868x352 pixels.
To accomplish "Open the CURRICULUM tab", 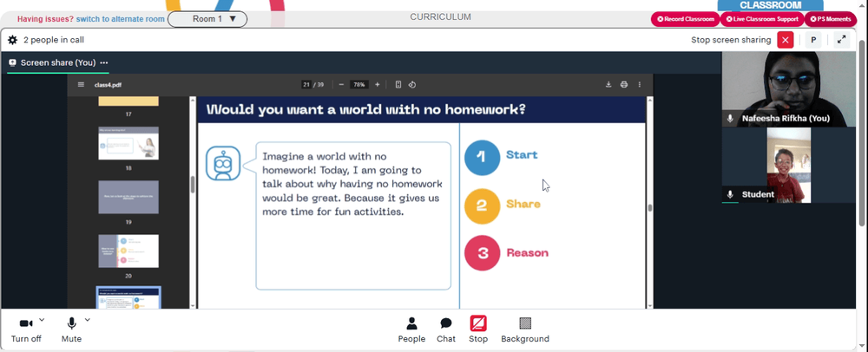I will (441, 17).
